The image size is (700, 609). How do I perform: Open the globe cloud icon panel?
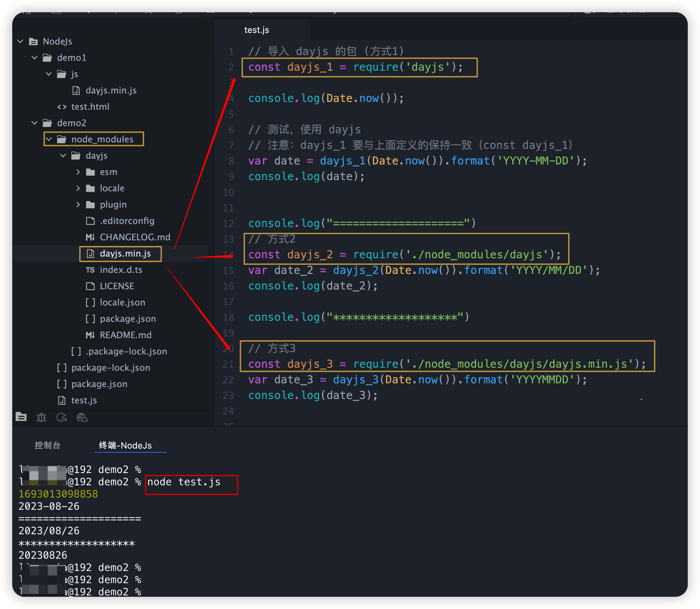(x=82, y=417)
